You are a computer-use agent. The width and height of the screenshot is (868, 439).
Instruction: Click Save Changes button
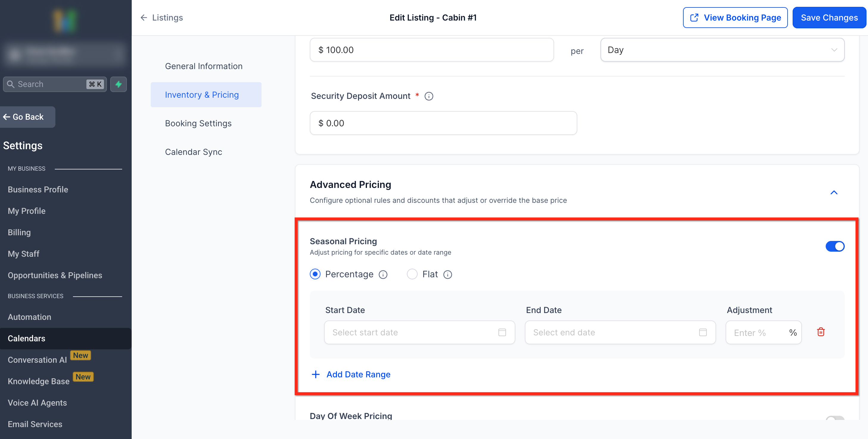pyautogui.click(x=829, y=18)
